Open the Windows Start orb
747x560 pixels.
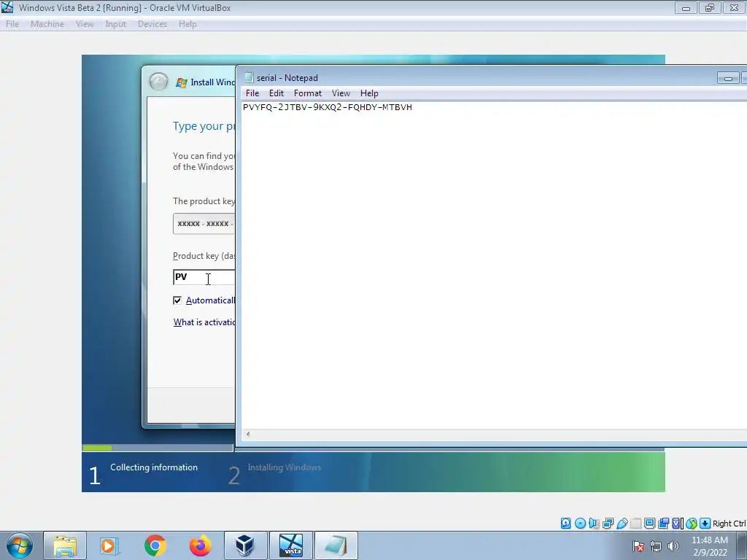(x=20, y=545)
